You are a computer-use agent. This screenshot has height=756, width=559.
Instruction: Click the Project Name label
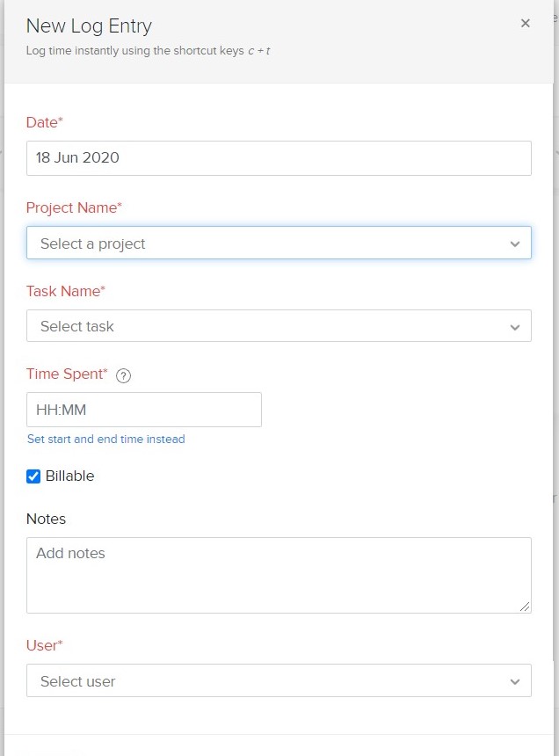pos(74,207)
